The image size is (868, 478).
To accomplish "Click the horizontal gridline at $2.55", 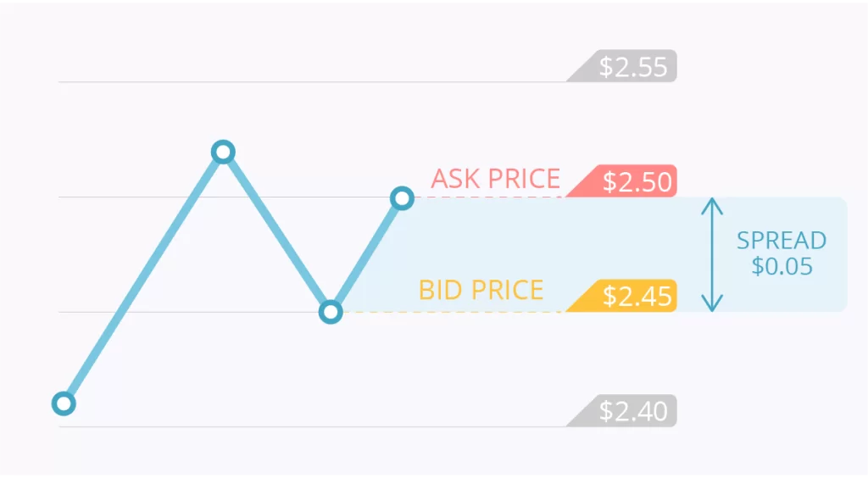I will [313, 82].
